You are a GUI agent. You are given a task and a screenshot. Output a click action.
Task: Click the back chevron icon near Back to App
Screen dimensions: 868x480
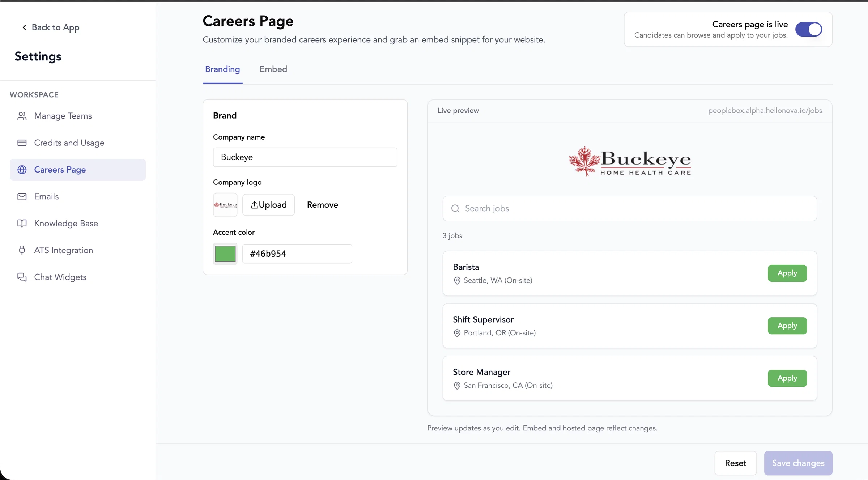point(24,27)
